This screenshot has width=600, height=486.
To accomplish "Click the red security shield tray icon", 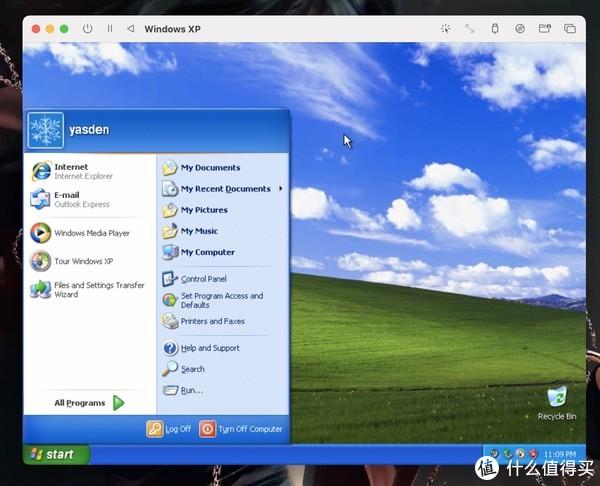I will coord(533,454).
